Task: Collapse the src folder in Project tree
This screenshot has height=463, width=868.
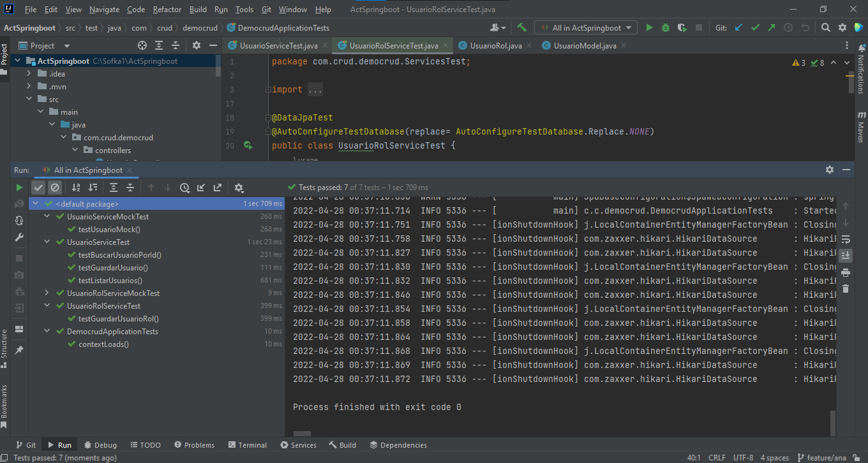Action: coord(29,99)
